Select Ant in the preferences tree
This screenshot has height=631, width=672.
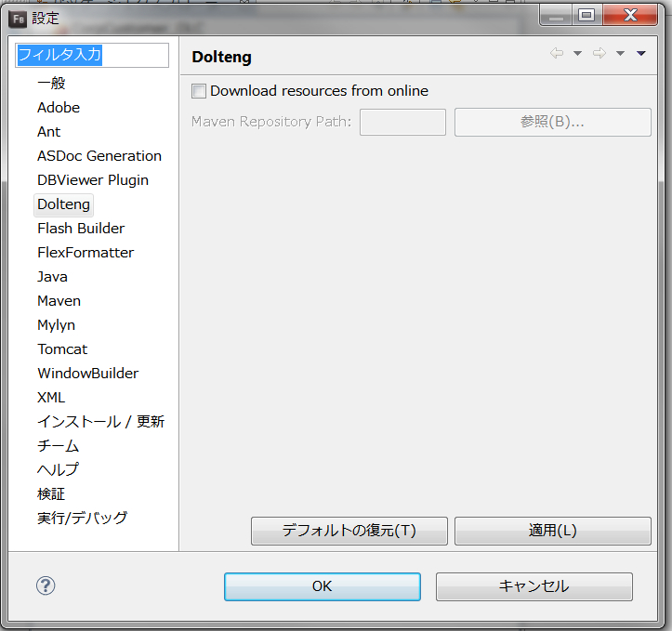click(x=49, y=132)
